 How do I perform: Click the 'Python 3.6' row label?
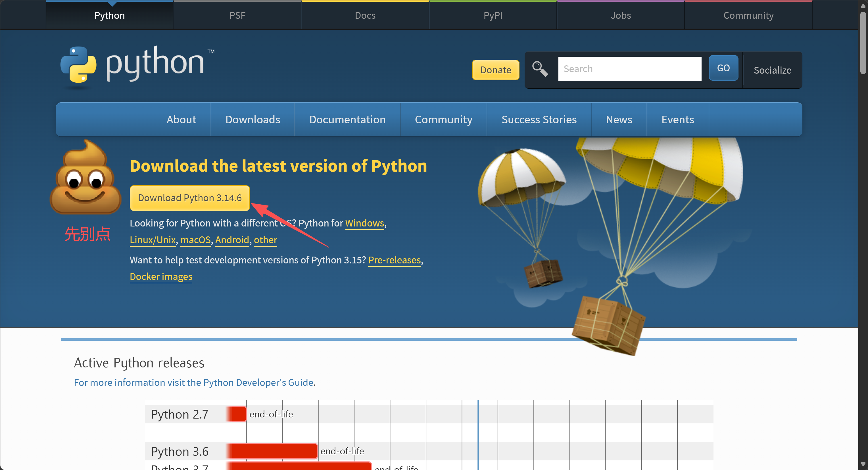180,451
